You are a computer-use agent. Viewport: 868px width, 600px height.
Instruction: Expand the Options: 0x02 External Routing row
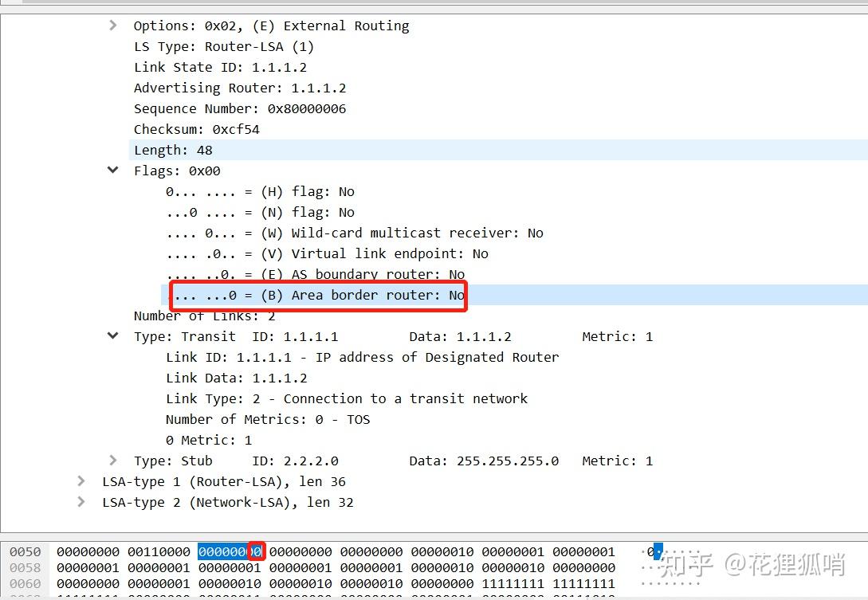coord(113,25)
